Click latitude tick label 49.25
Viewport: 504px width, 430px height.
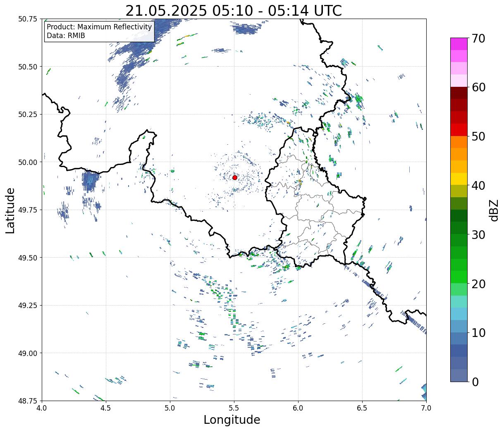coord(28,306)
